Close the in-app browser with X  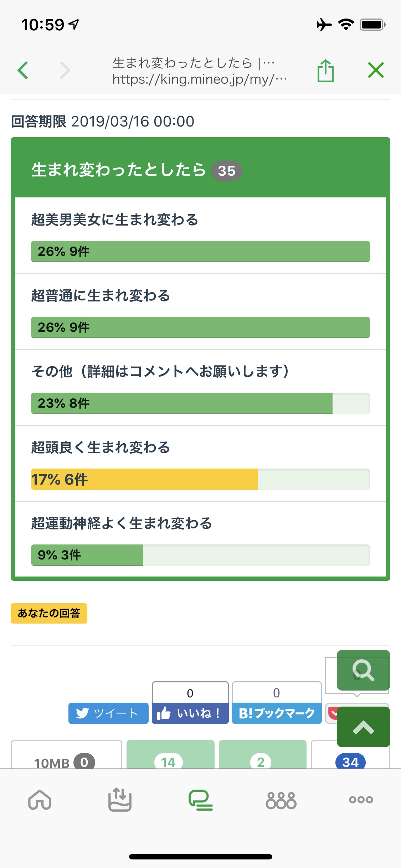[376, 70]
